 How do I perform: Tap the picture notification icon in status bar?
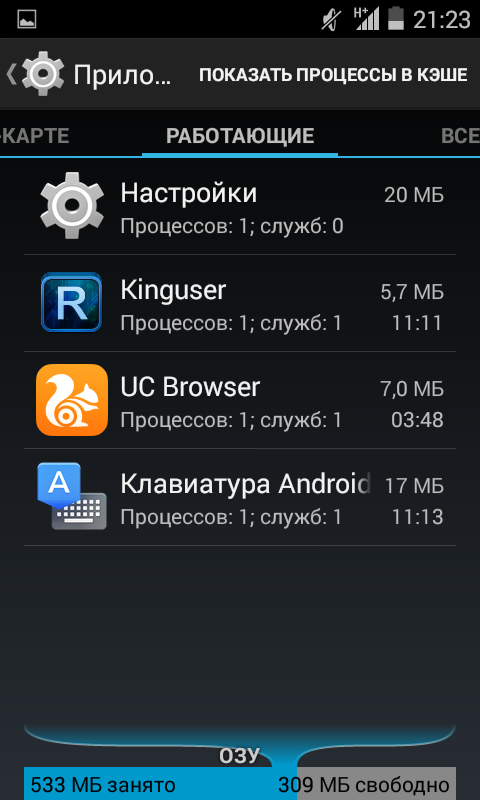click(x=26, y=19)
